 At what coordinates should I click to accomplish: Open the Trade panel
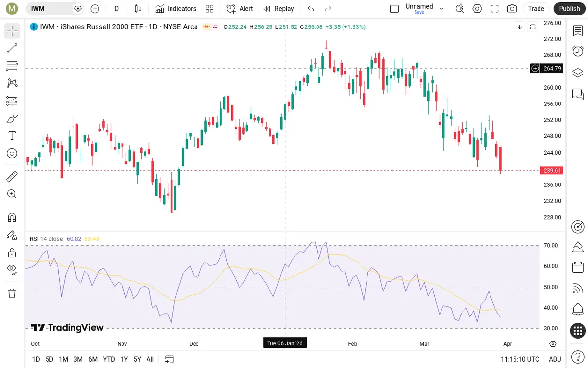[536, 9]
